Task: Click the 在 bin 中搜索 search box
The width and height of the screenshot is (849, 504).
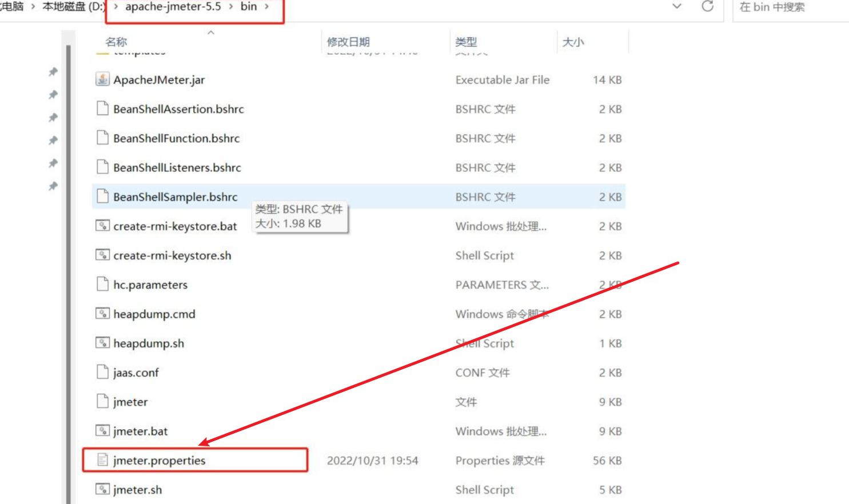Action: [791, 7]
